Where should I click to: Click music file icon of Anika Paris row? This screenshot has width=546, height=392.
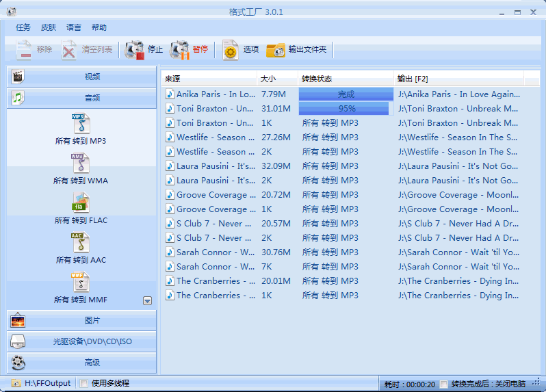click(x=170, y=94)
